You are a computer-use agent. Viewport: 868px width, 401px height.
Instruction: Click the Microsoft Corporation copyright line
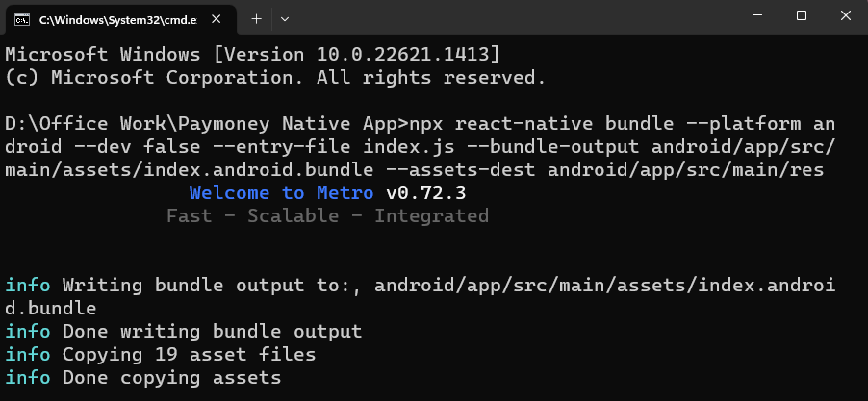click(275, 77)
